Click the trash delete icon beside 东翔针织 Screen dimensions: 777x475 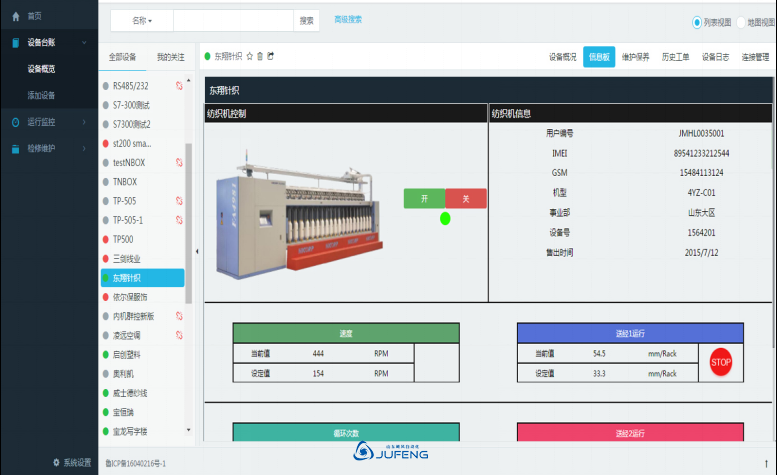(260, 57)
